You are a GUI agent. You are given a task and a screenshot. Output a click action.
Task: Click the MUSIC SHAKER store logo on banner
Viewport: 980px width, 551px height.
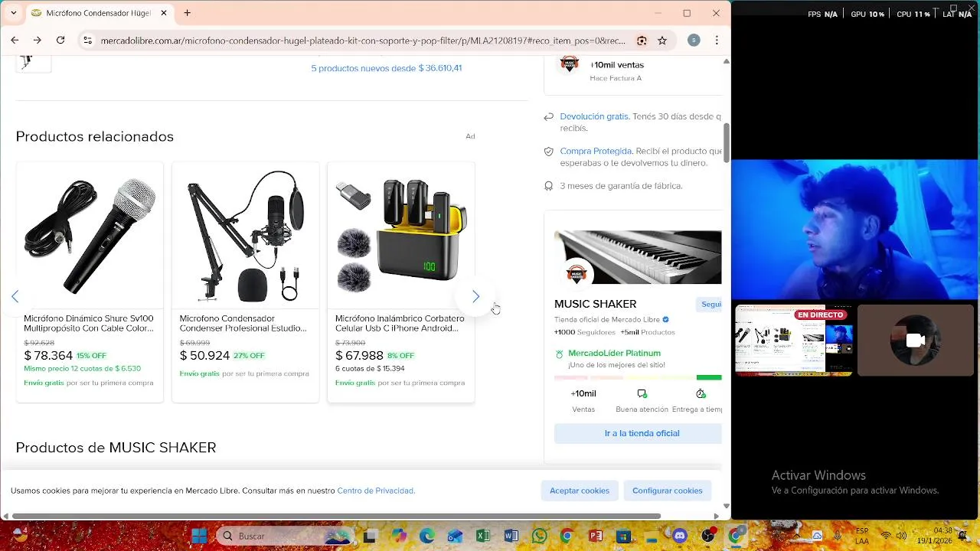click(577, 274)
